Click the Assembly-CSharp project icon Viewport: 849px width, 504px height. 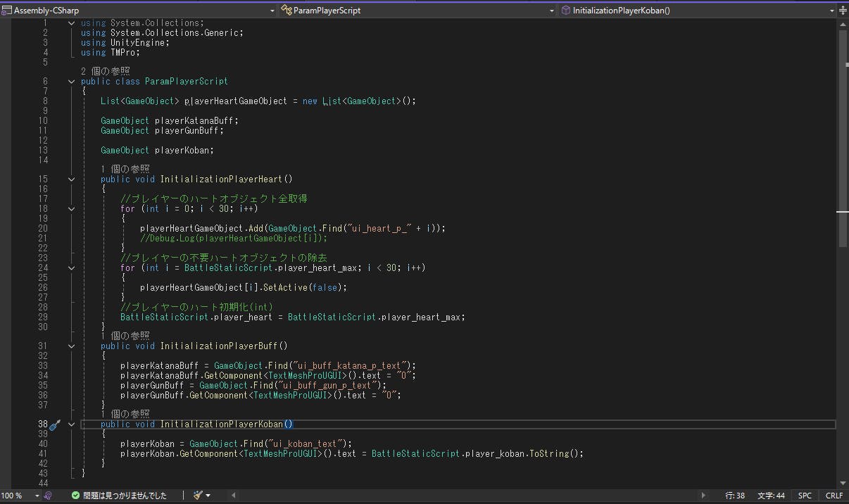click(x=7, y=11)
